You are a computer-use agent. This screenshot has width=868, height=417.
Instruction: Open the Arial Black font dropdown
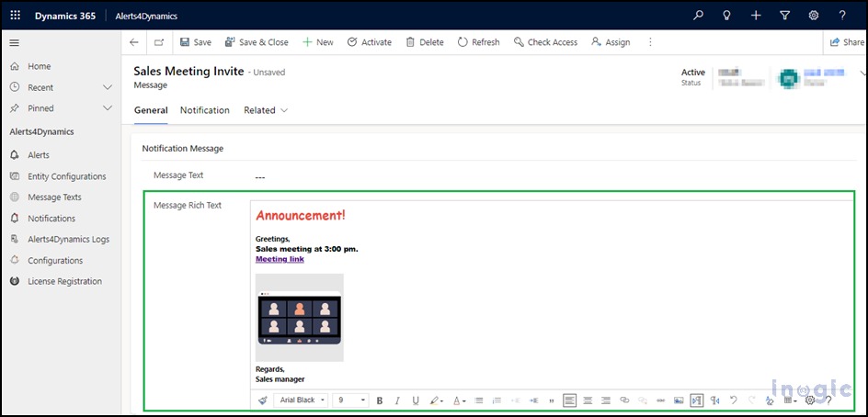click(302, 400)
